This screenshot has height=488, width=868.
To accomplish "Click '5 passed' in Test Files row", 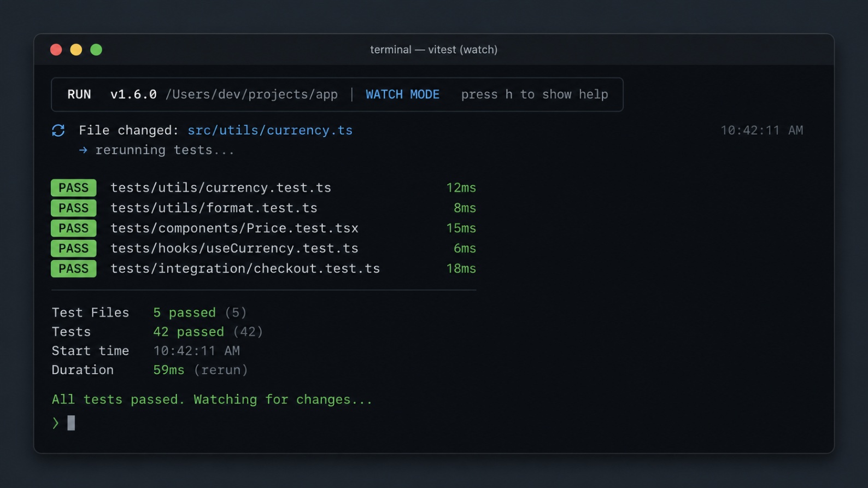I will (x=184, y=313).
